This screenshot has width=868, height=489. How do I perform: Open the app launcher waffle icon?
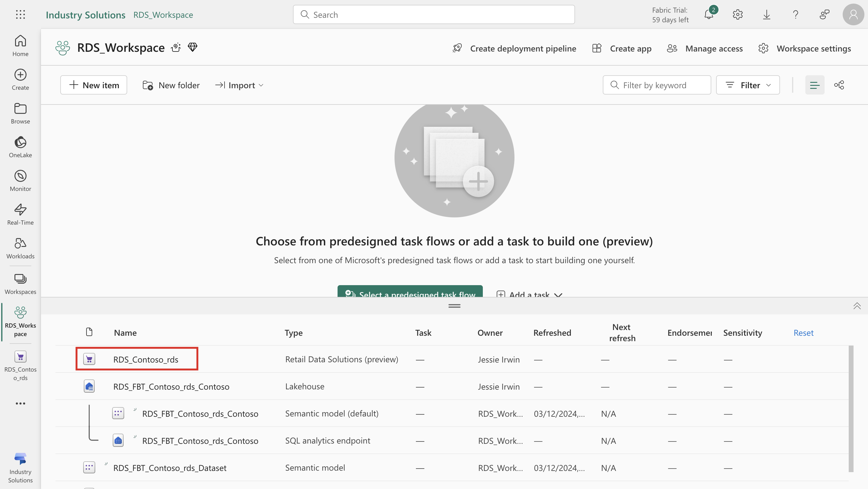point(20,14)
